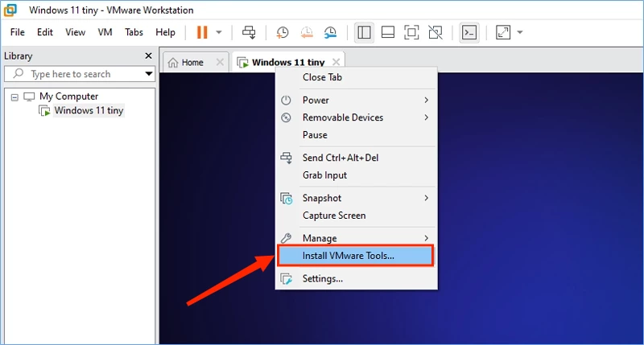Open the Manage submenu
The width and height of the screenshot is (644, 345).
click(356, 238)
